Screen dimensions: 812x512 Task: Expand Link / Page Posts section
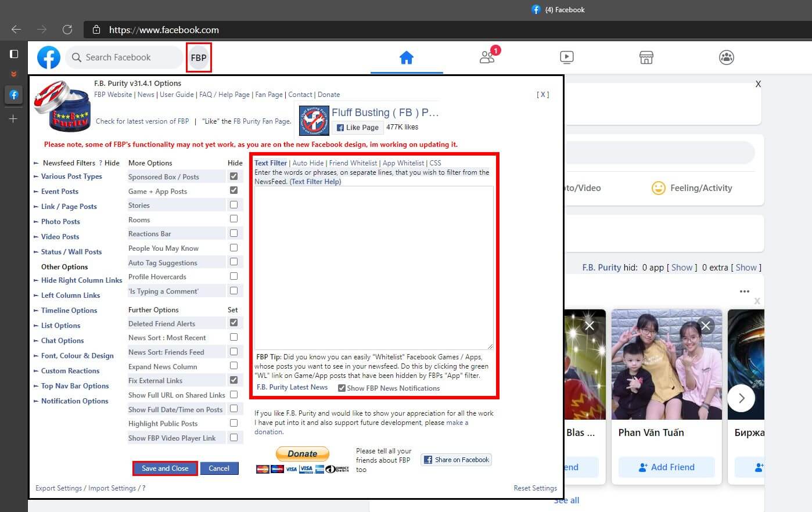coord(69,207)
